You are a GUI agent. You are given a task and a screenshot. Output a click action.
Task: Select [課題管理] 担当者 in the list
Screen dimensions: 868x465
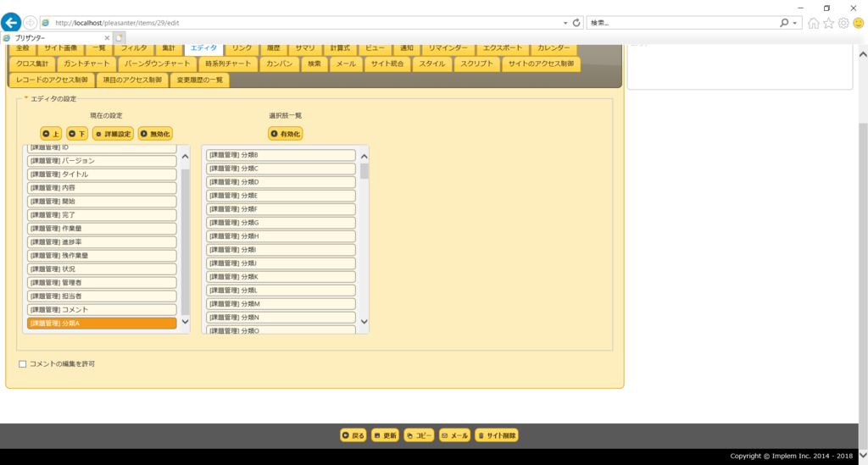pyautogui.click(x=102, y=296)
